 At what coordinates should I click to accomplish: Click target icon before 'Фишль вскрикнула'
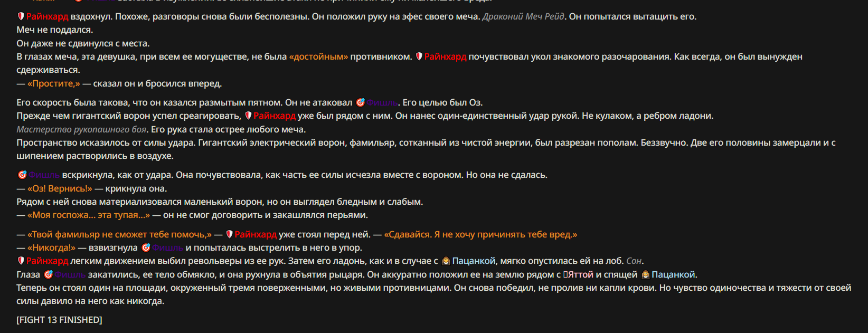pos(22,175)
